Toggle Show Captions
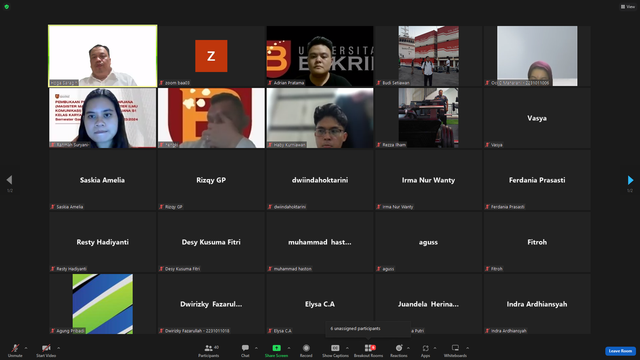 (x=335, y=350)
